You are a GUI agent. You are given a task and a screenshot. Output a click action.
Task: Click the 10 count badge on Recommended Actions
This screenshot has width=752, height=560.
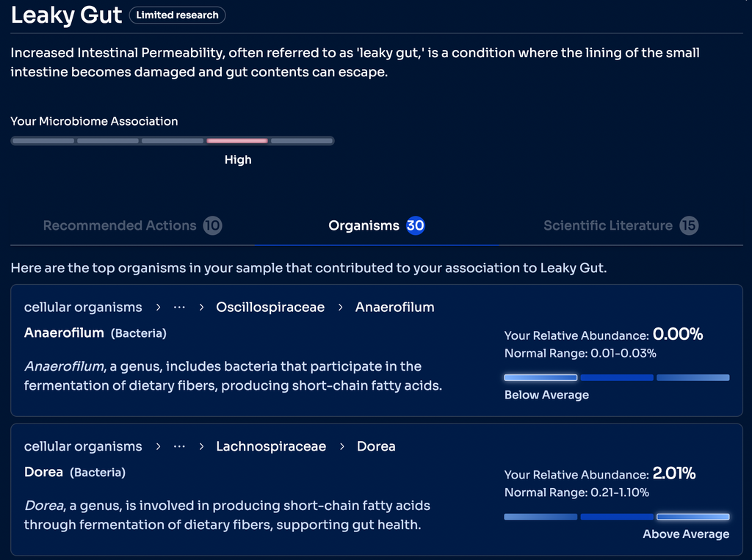tap(212, 225)
